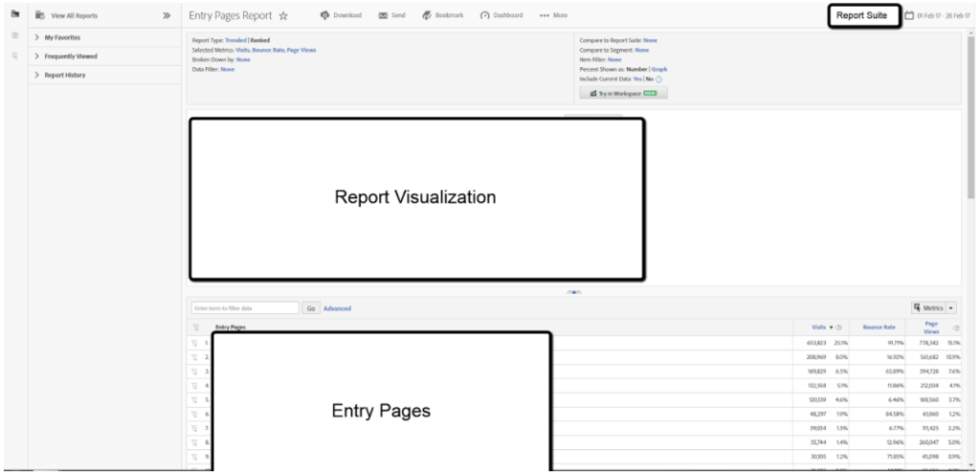
Task: Click the Try in Workspace button
Action: (x=622, y=94)
